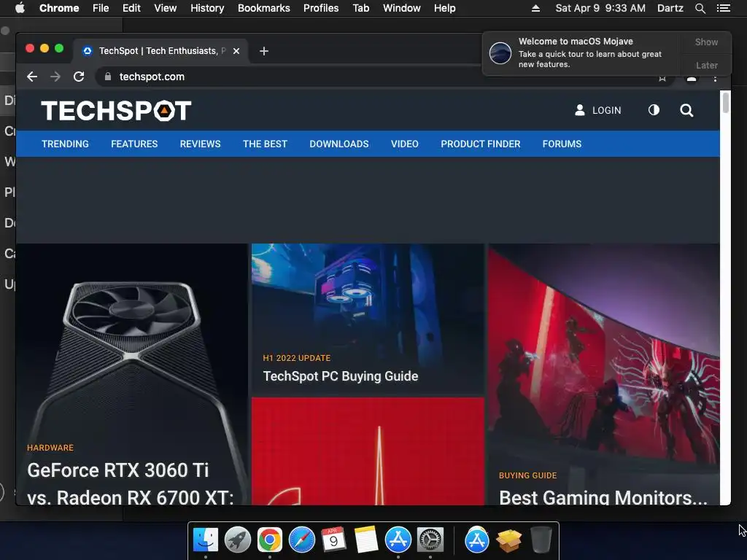Click the TechSpot logo
747x560 pixels.
(116, 111)
